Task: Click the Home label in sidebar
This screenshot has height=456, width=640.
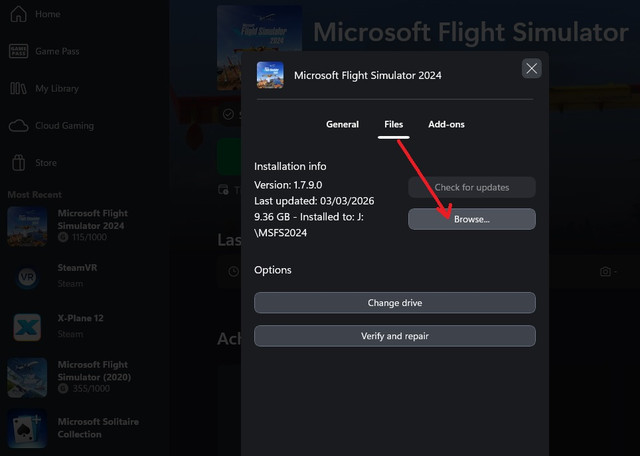Action: click(x=48, y=14)
